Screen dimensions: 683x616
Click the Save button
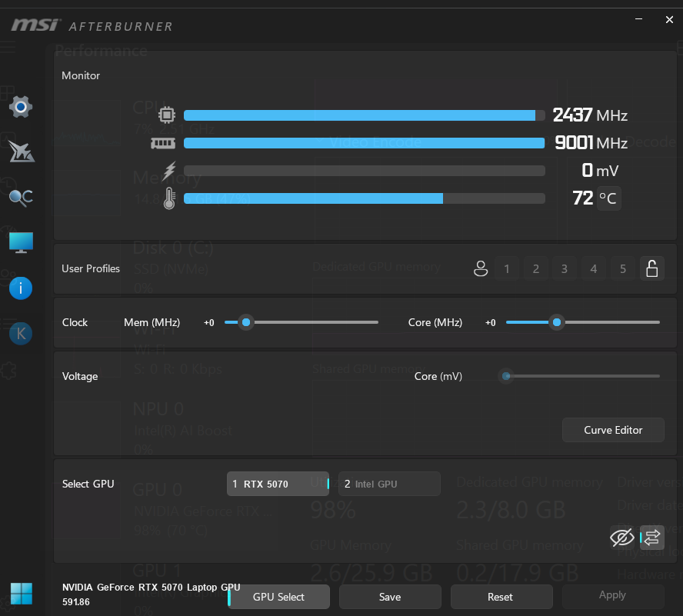point(390,597)
